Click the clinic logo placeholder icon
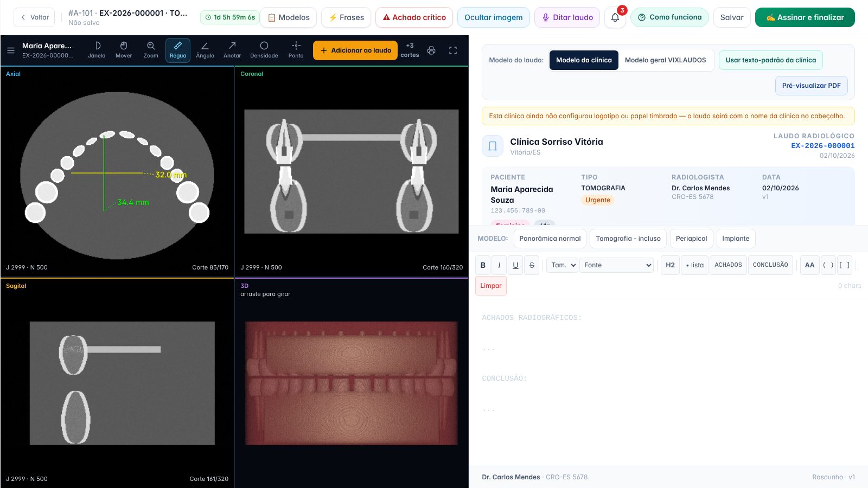 [x=493, y=146]
